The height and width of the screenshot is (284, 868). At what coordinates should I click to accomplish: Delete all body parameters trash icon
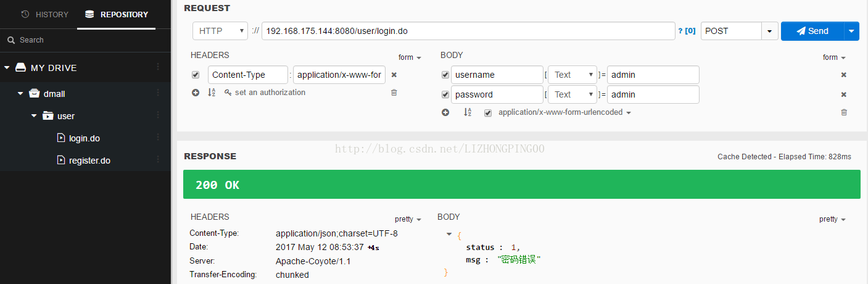click(x=844, y=112)
